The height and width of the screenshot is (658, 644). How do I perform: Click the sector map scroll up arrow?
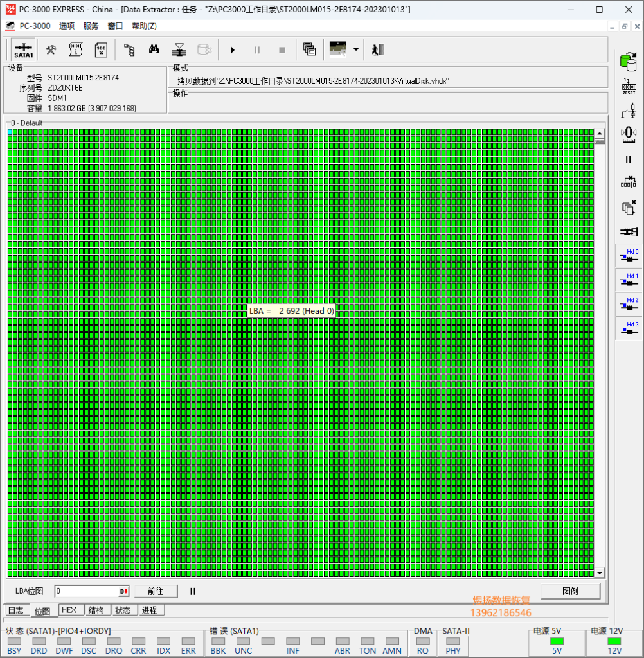[600, 134]
